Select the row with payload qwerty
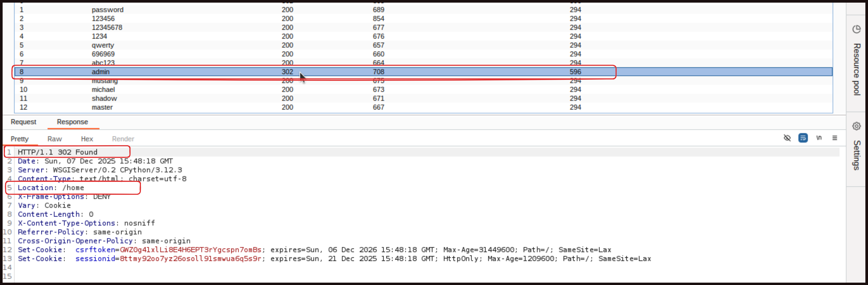This screenshot has height=285, width=868. tap(424, 45)
